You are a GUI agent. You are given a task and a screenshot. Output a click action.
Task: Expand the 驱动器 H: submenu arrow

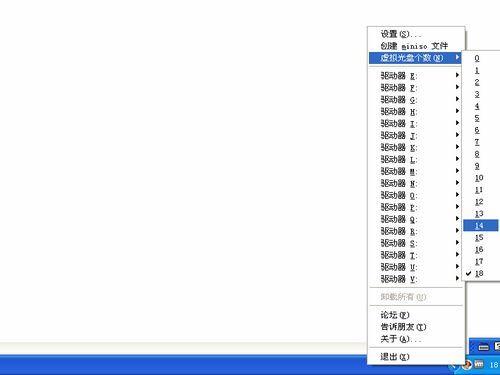(458, 111)
